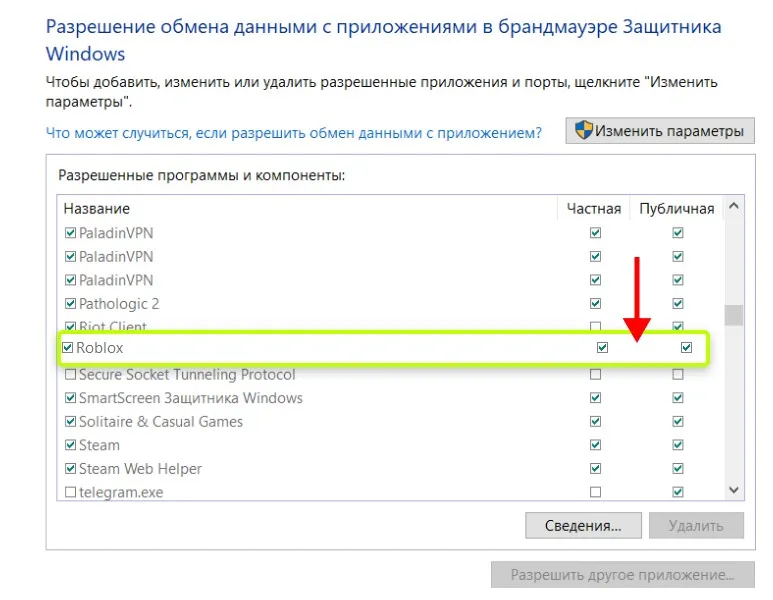Viewport: 773px width, 600px height.
Task: Click the Удалить button
Action: coord(696,526)
